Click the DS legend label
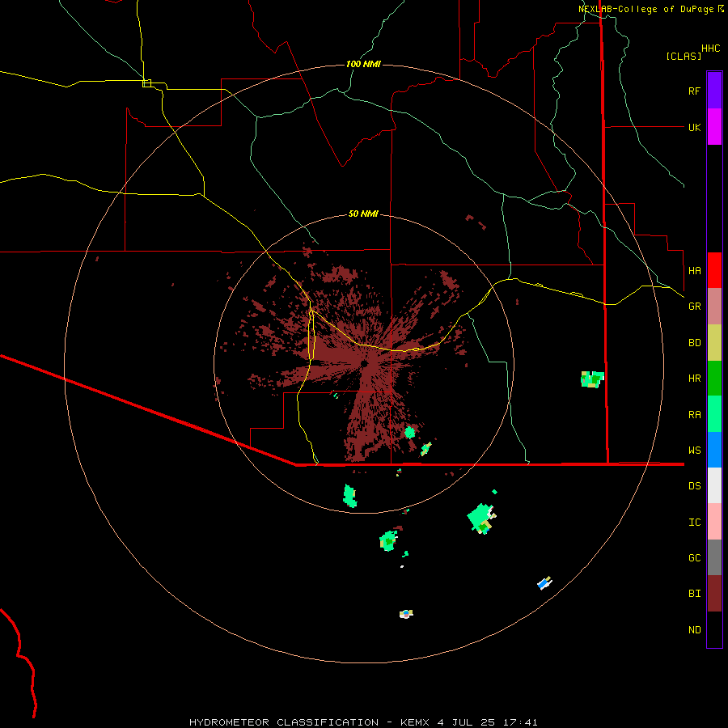Viewport: 728px width, 728px height. 694,486
